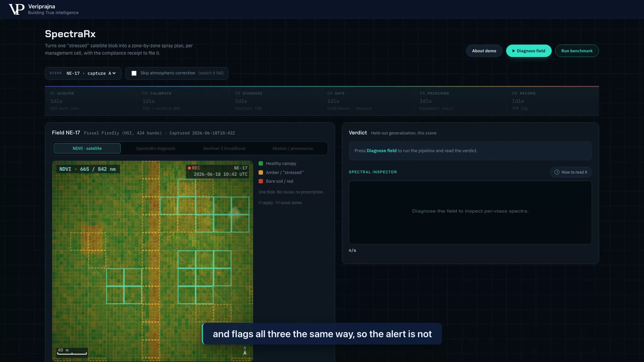The image size is (644, 362).
Task: Open the About demo button
Action: click(x=484, y=51)
